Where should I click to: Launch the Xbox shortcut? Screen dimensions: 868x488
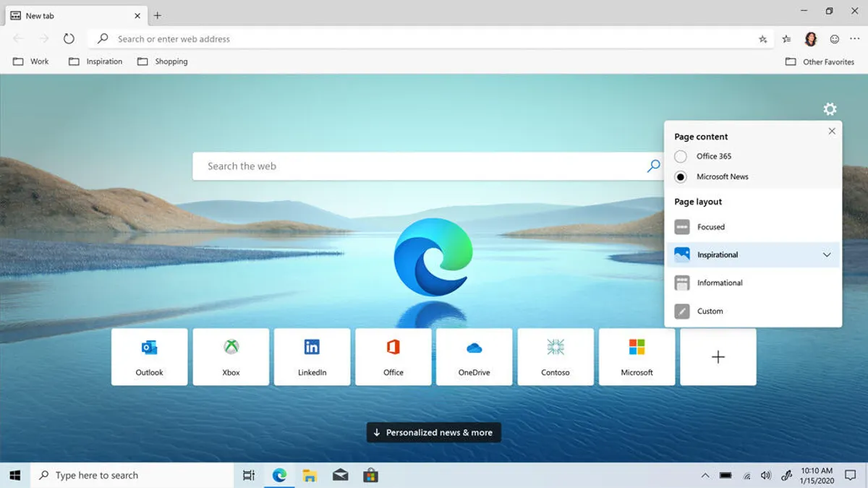click(x=230, y=356)
